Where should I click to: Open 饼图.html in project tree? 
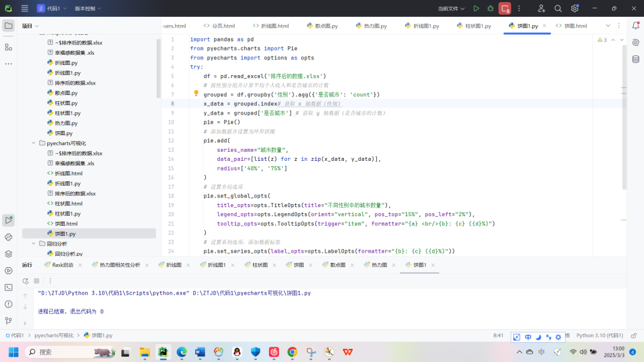pos(62,223)
